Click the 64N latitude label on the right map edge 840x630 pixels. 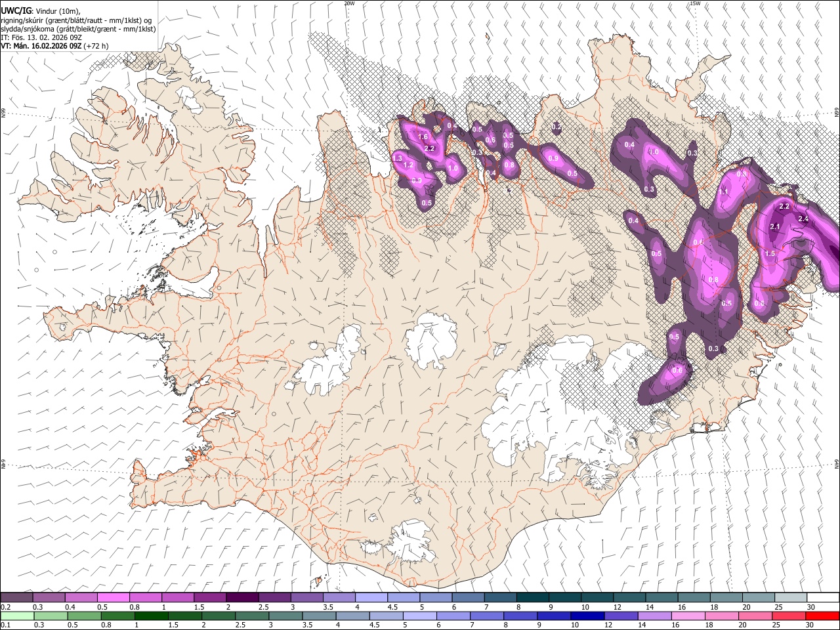pos(837,463)
